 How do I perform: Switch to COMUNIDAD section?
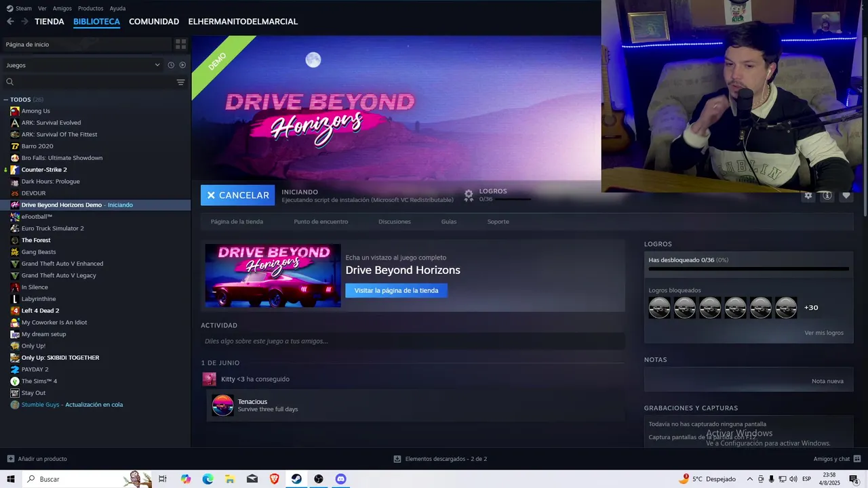154,22
